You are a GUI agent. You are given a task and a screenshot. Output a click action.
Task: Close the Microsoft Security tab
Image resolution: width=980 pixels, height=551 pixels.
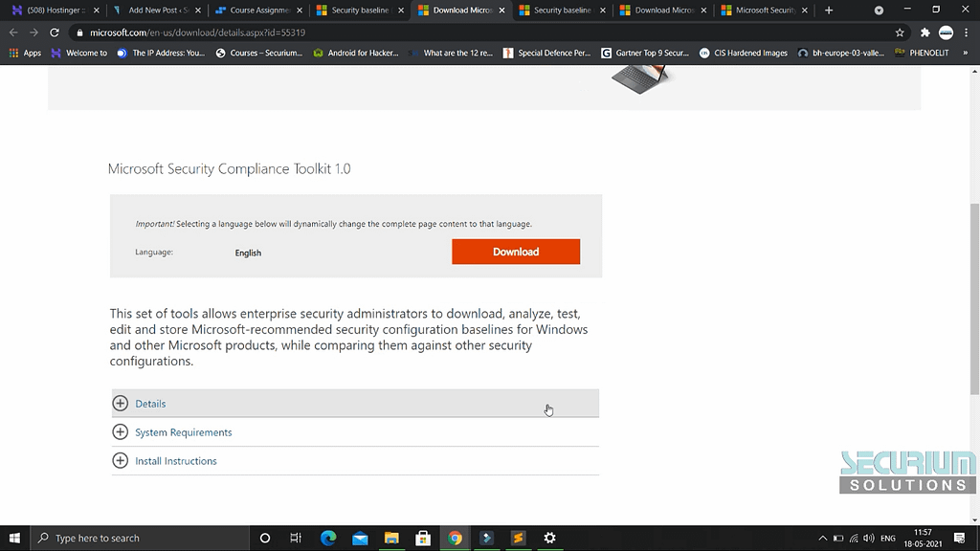[804, 10]
